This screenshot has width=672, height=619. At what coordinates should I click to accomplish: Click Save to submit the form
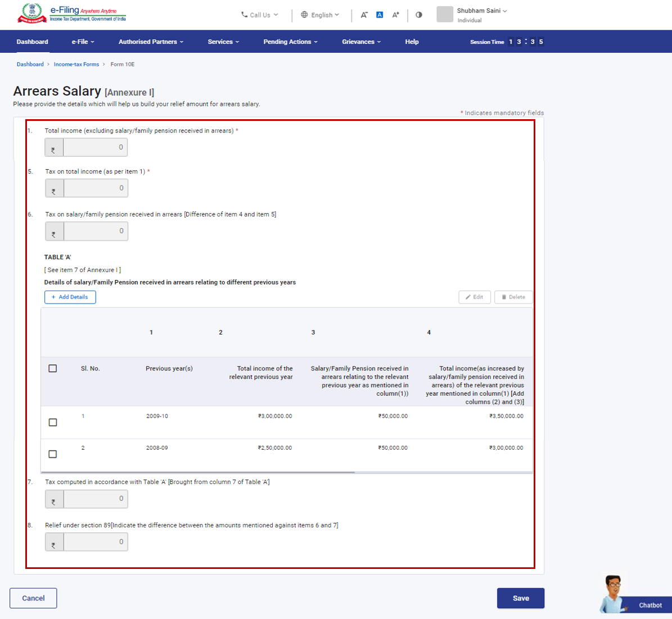click(520, 598)
